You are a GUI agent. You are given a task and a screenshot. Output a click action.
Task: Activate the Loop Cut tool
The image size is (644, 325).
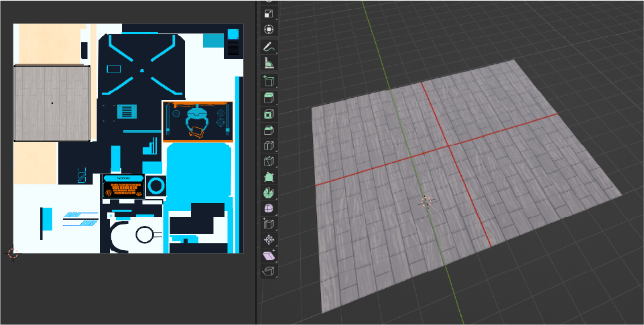pyautogui.click(x=269, y=145)
